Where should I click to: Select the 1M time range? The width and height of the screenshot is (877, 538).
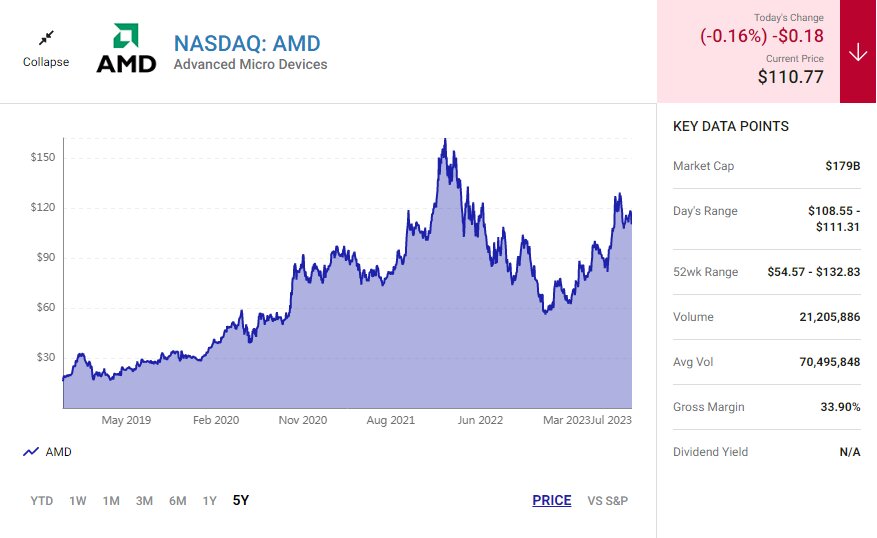pyautogui.click(x=111, y=501)
